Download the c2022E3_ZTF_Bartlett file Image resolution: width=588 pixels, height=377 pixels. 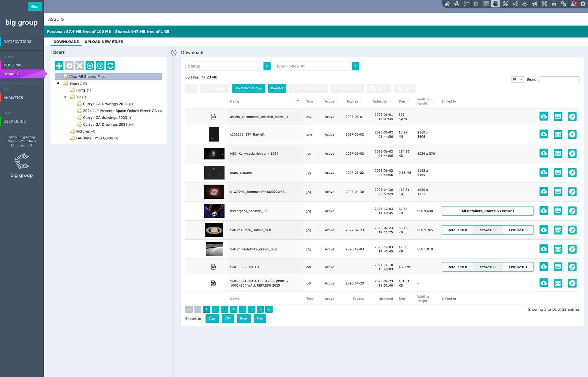(544, 134)
